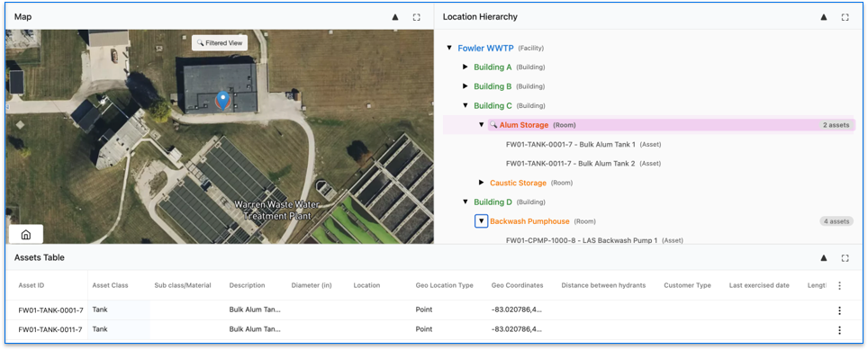Click the Tank cell in the FW01-TANK-0011-7 row
The width and height of the screenshot is (868, 350).
[x=100, y=329]
